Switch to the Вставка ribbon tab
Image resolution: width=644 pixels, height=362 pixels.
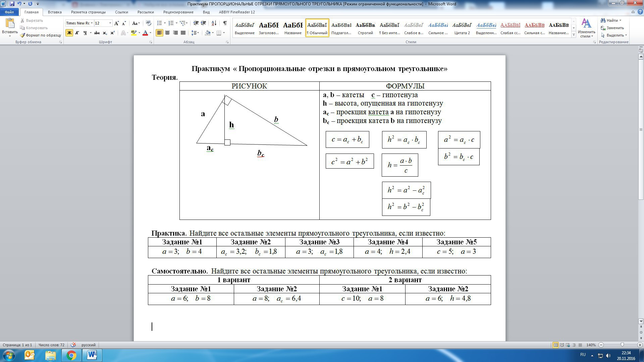tap(55, 12)
